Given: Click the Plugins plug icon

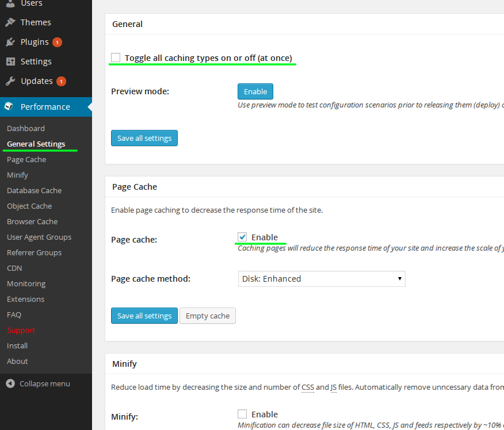Looking at the screenshot, I should coord(10,42).
